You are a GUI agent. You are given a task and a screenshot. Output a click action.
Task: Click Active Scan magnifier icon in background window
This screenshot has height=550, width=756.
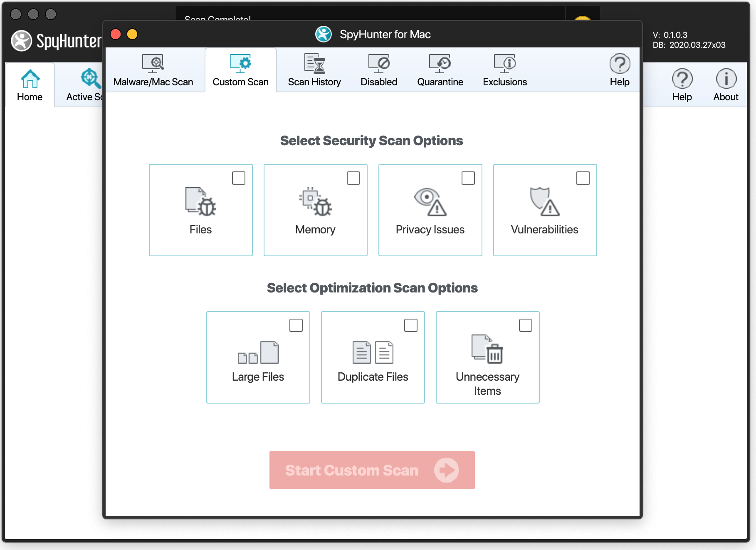pos(91,79)
